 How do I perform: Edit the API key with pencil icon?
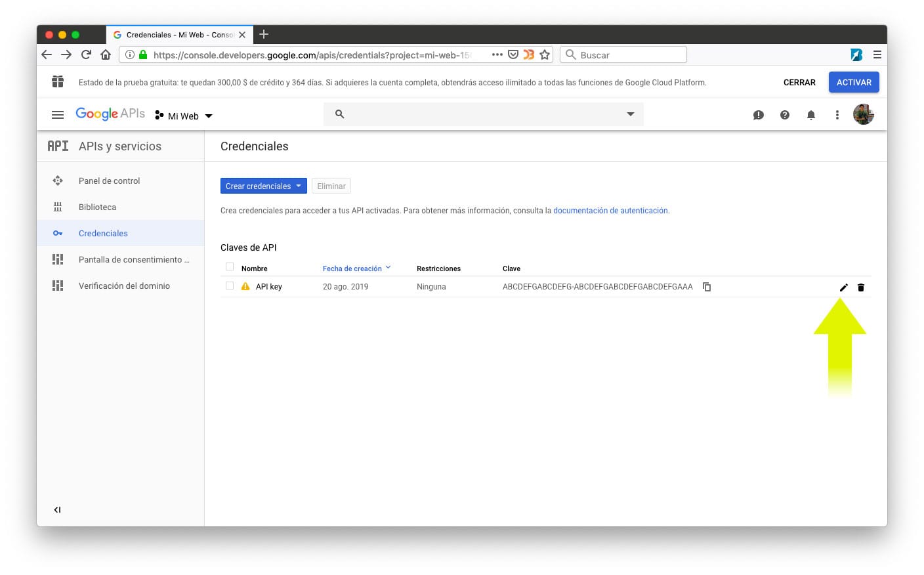coord(844,287)
